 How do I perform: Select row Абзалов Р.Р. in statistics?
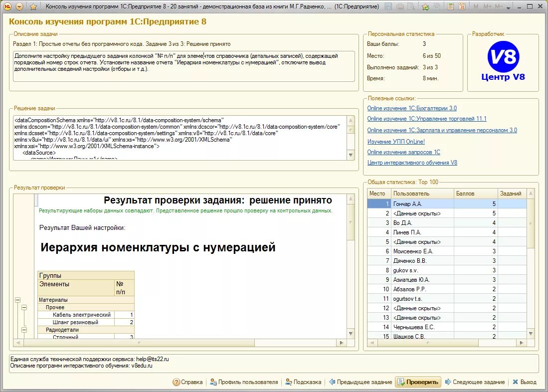coord(447,289)
